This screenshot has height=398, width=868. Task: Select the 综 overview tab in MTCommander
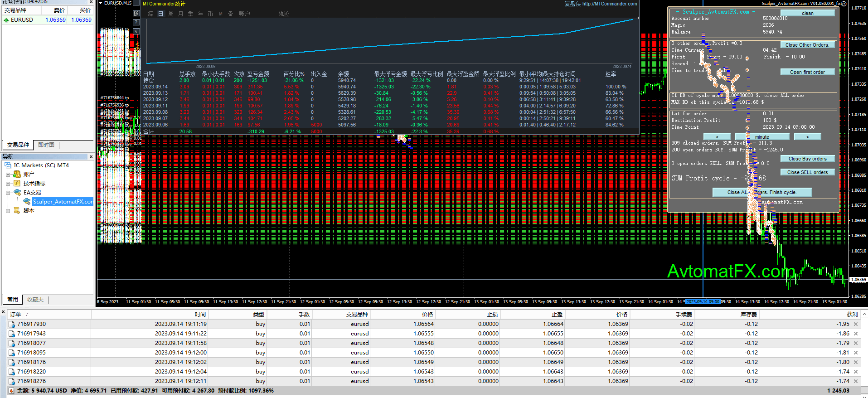[x=151, y=14]
